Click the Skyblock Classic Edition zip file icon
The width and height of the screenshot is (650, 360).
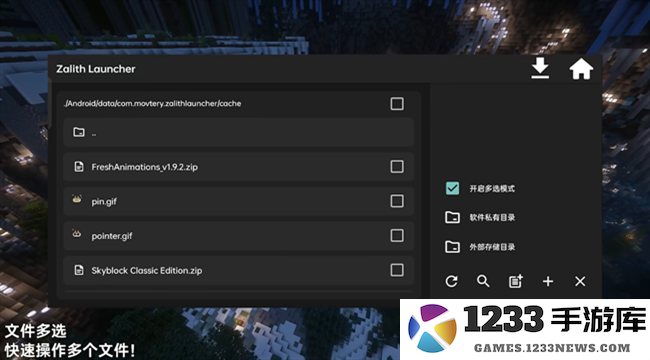point(79,270)
